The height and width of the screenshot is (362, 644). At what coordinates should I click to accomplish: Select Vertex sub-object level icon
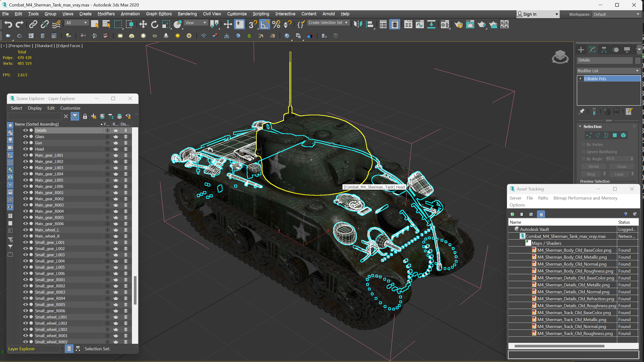click(x=588, y=135)
